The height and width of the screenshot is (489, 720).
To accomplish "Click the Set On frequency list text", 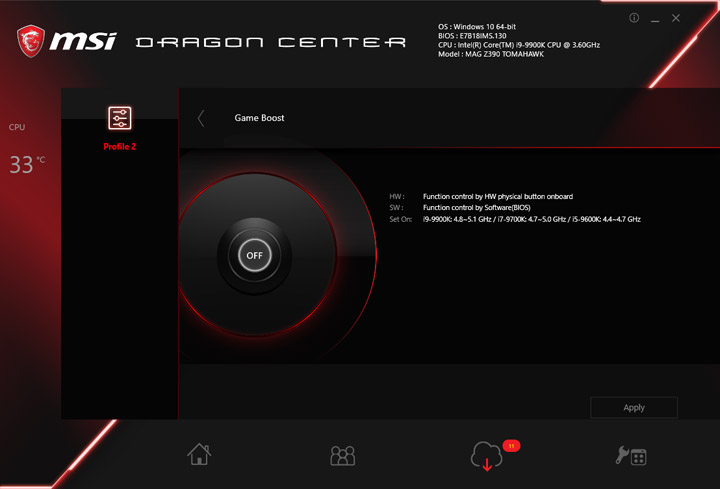I will pos(532,219).
